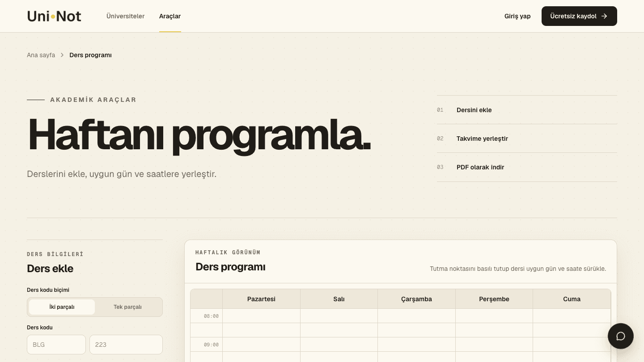Select the Tek parçalı code format
Screen dimensions: 644x362
pyautogui.click(x=127, y=307)
